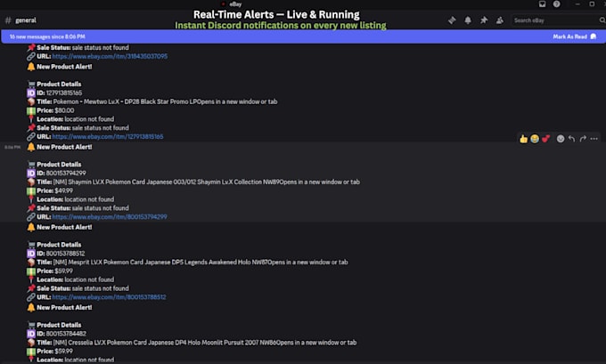Click the Price $59.99 under Cresselia
606x364 pixels.
point(54,352)
